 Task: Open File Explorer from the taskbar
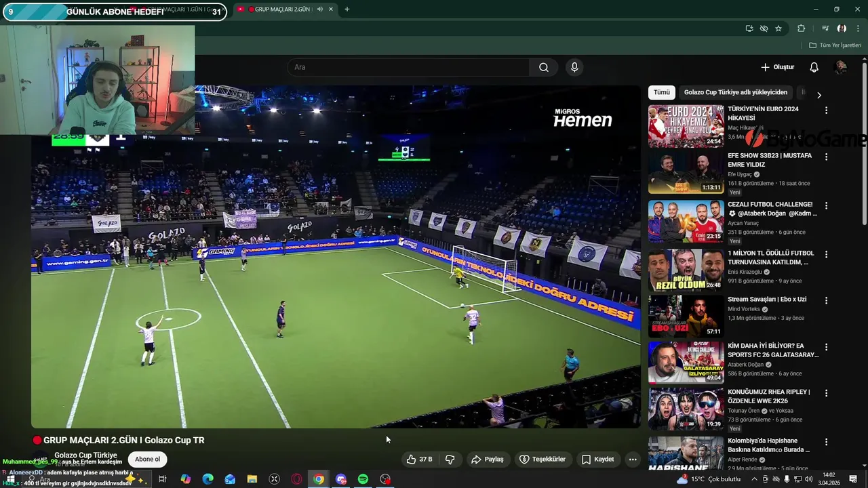[252, 479]
